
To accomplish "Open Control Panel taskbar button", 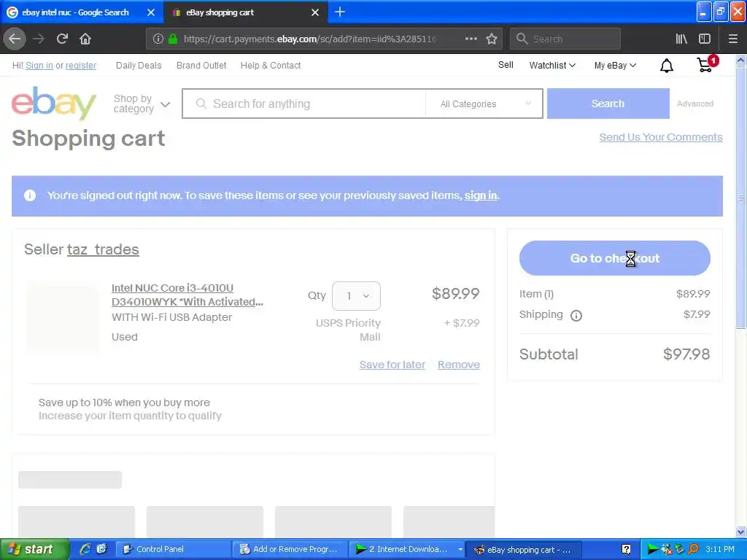I will 173,549.
